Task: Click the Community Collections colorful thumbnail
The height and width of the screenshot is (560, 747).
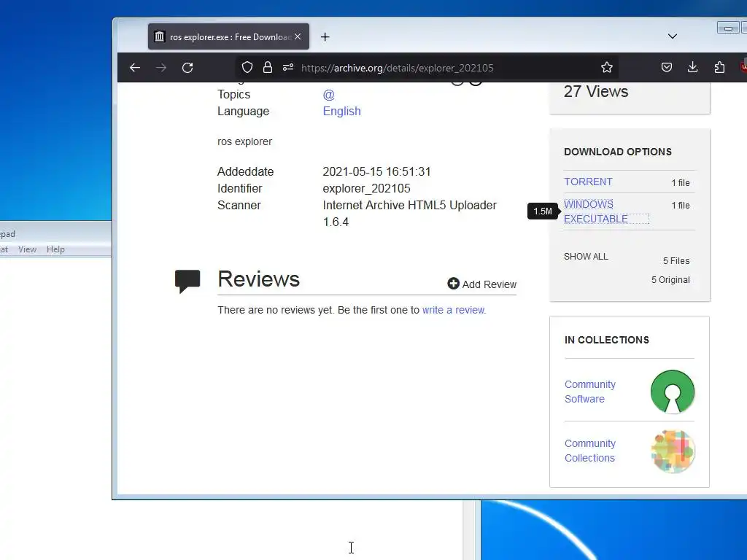Action: (x=672, y=451)
